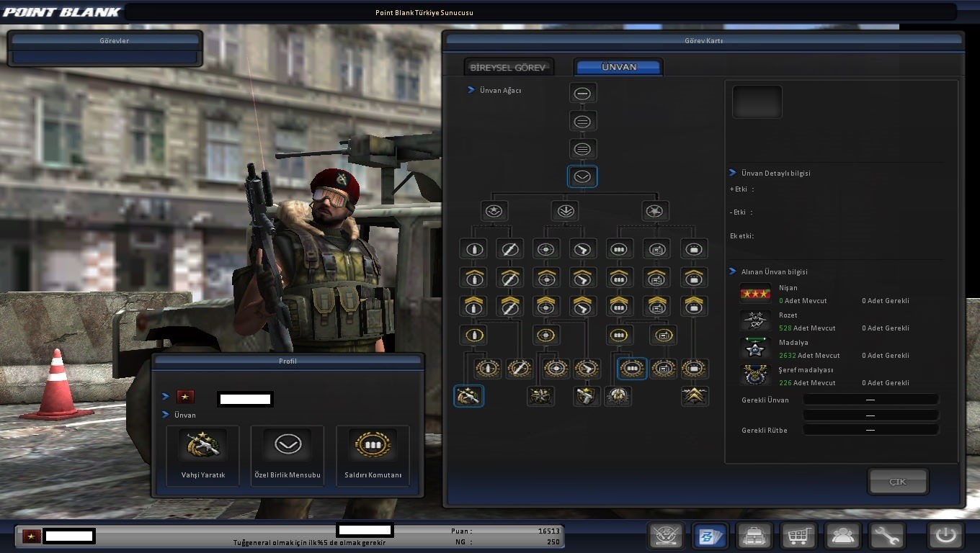This screenshot has width=980, height=553.
Task: Click the power button to exit the game
Action: pyautogui.click(x=945, y=536)
